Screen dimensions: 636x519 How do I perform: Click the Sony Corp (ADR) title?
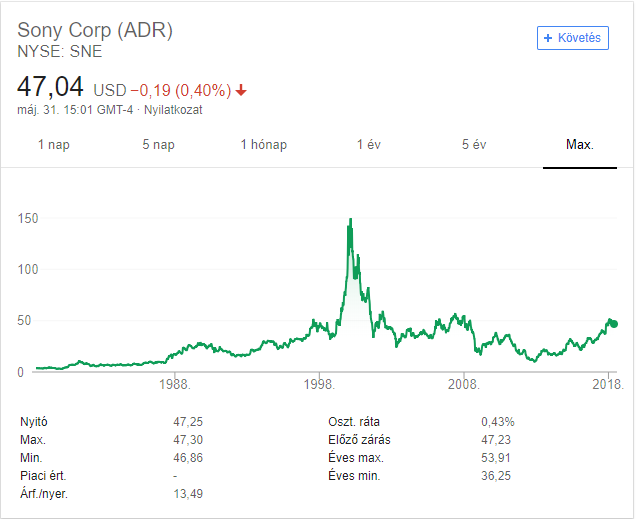click(95, 30)
